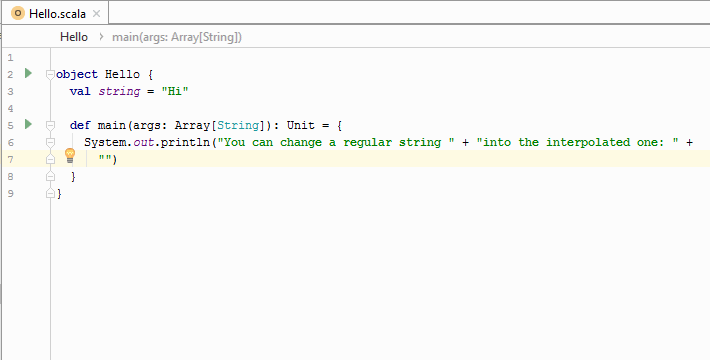Click the italic string variable name
This screenshot has width=710, height=360.
(120, 91)
